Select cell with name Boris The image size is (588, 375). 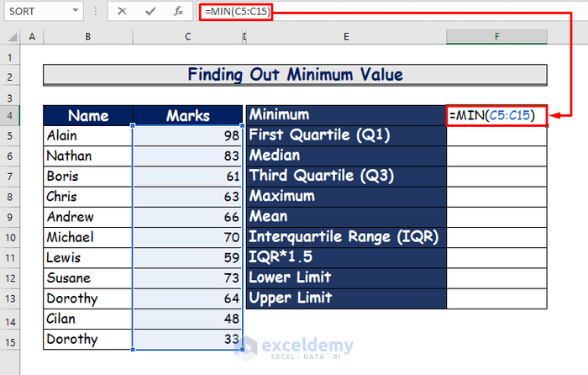[x=87, y=176]
